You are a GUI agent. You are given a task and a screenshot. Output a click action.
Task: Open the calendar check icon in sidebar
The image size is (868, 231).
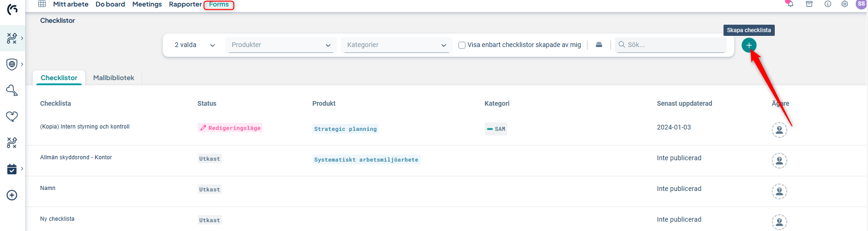pyautogui.click(x=12, y=169)
